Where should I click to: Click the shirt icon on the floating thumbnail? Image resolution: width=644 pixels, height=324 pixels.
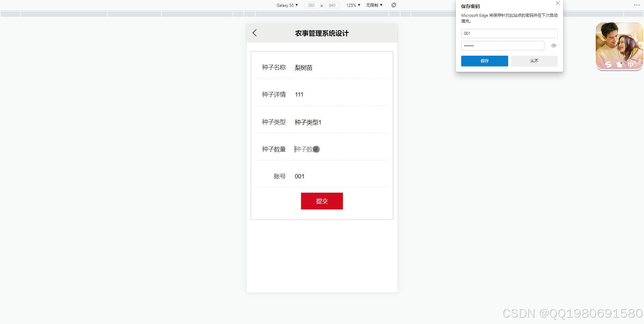pos(620,65)
